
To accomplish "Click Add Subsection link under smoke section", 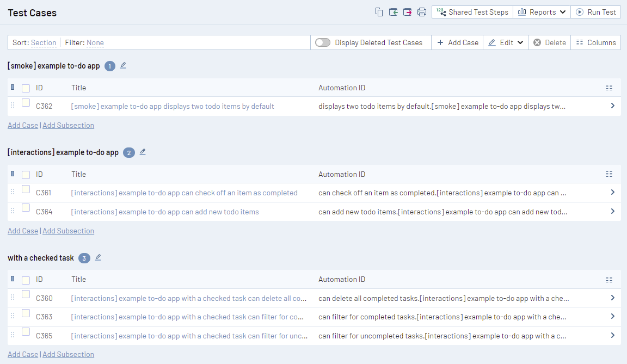I will (68, 125).
